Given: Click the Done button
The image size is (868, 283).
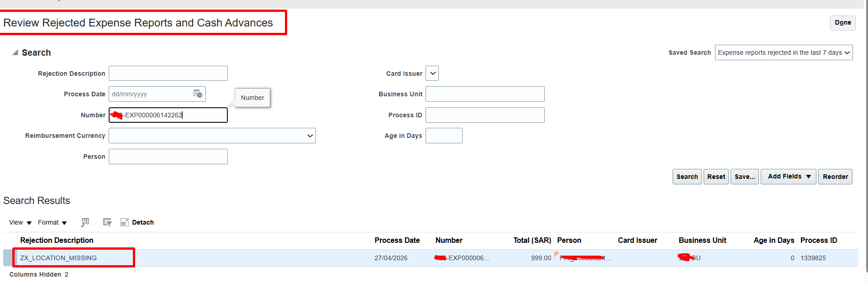Looking at the screenshot, I should tap(842, 23).
